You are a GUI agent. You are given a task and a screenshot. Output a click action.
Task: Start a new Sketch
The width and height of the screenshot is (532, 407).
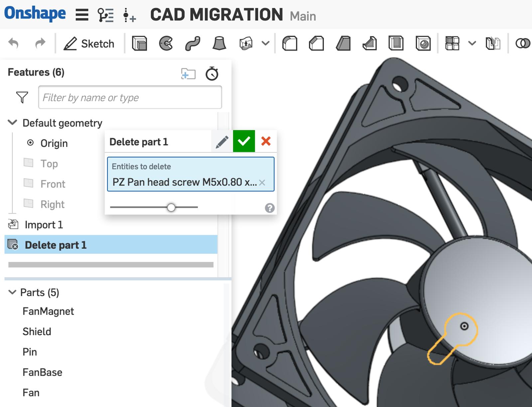(x=89, y=44)
